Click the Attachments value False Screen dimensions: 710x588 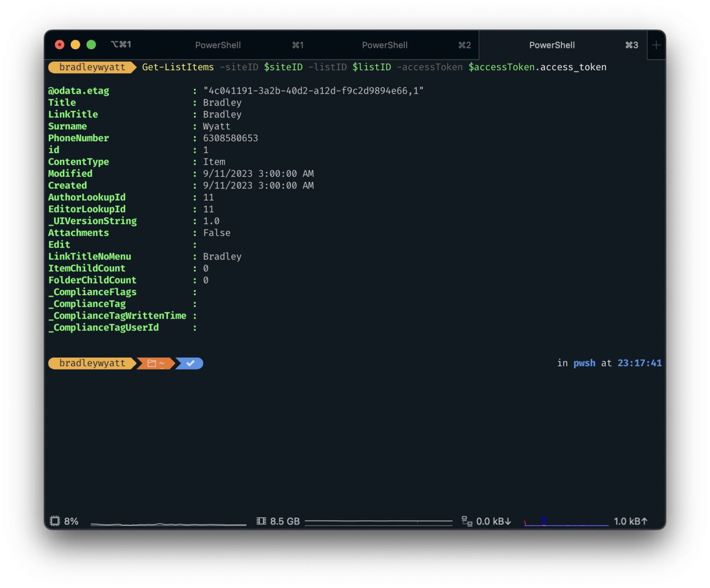(217, 233)
